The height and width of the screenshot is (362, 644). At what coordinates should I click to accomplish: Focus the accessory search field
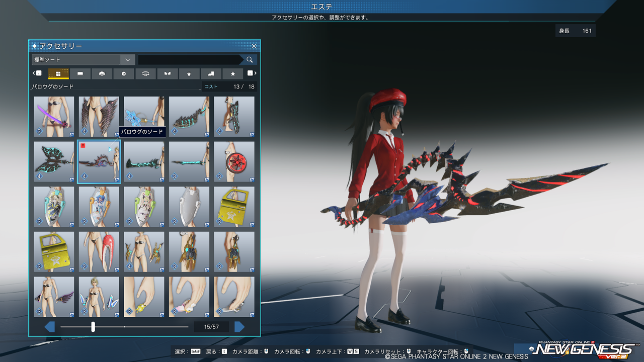point(190,59)
